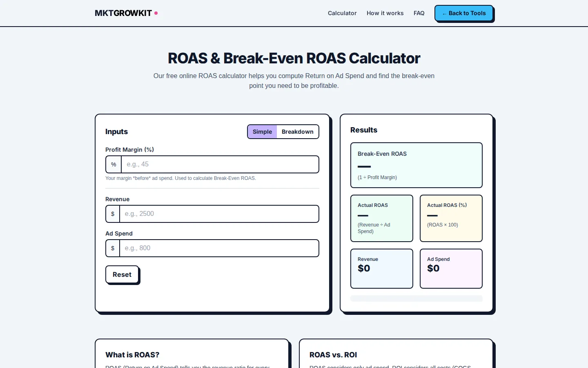588x368 pixels.
Task: Click the 'Your margin *before* ad spend' hint text
Action: [180, 178]
